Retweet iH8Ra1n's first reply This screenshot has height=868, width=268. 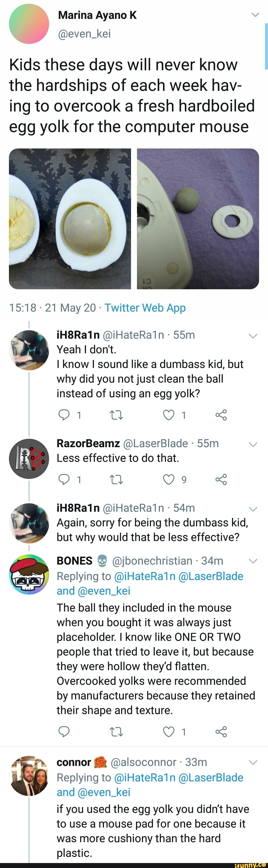click(x=116, y=415)
